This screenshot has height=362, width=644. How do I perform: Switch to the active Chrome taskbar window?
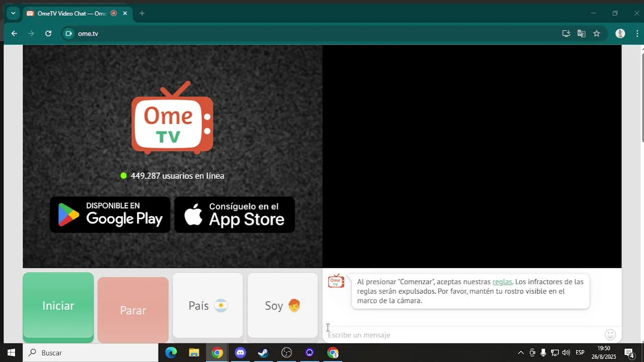(x=217, y=353)
